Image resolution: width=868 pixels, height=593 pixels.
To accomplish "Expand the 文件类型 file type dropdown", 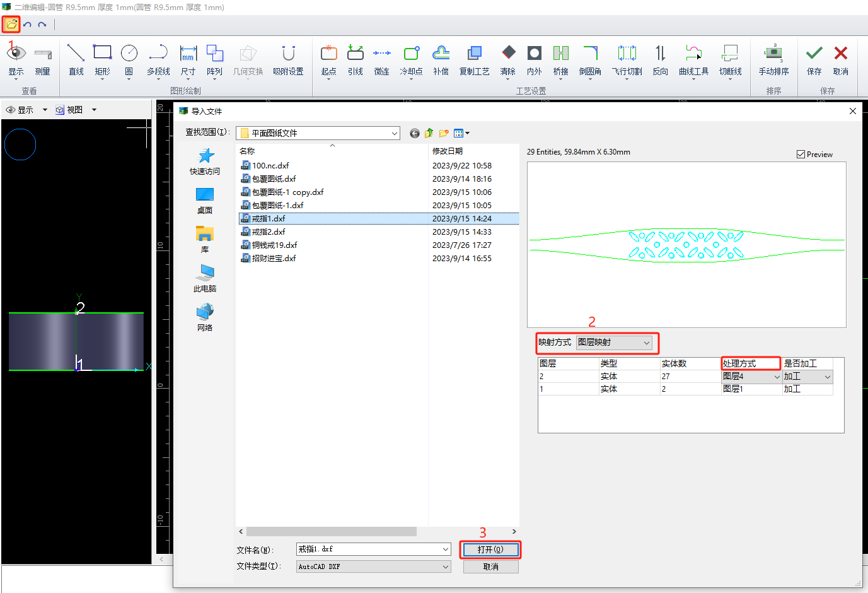I will coord(446,567).
